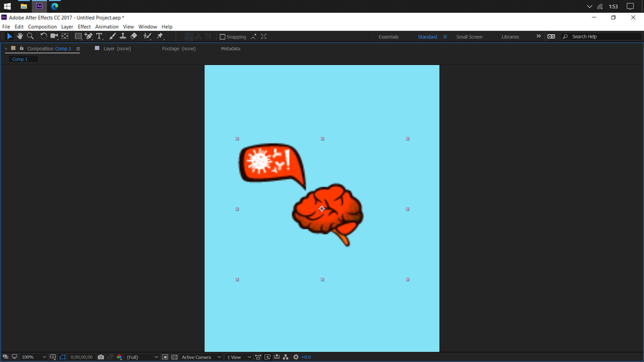Open Show Channel color management icon
Screen dimensions: 644x362
coord(119,357)
